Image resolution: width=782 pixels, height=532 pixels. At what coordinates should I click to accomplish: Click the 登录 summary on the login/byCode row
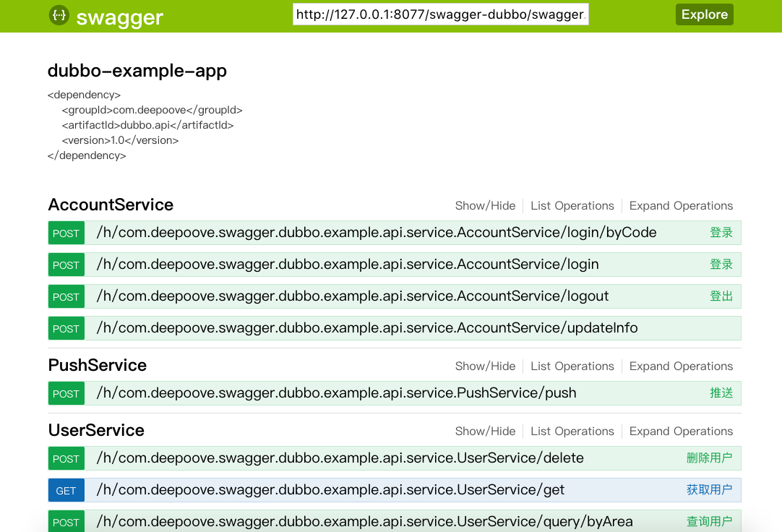tap(721, 232)
